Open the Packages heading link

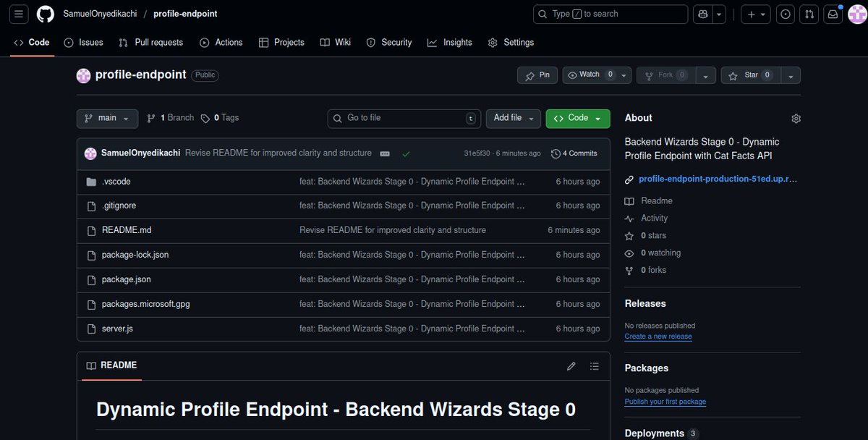tap(647, 368)
